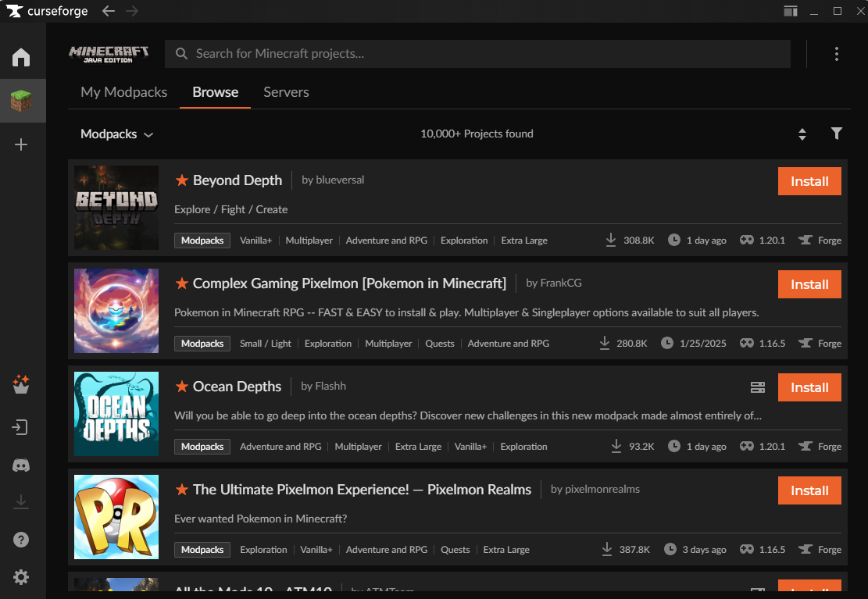Click the star beside Pixelmon Realms title

[x=181, y=490]
